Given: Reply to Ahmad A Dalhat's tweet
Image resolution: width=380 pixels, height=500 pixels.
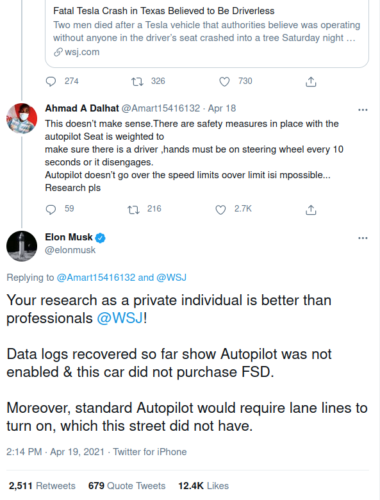Looking at the screenshot, I should [x=51, y=209].
